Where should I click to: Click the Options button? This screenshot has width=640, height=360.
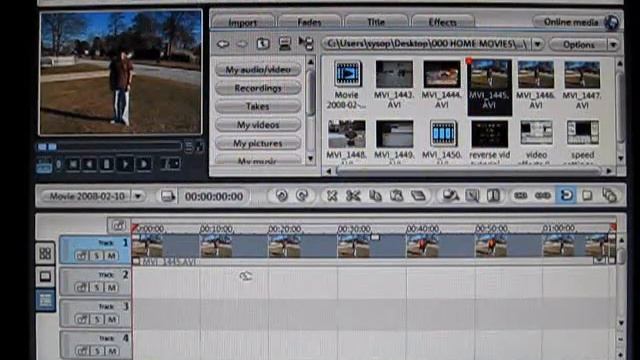click(x=578, y=44)
